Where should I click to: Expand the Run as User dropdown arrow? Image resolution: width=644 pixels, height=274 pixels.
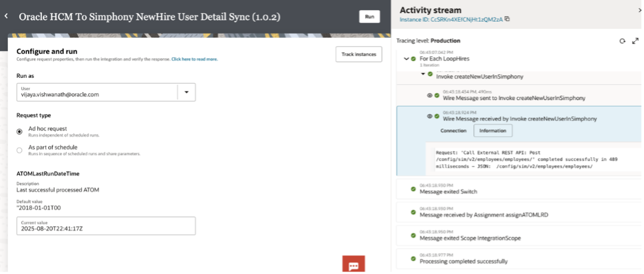(186, 92)
